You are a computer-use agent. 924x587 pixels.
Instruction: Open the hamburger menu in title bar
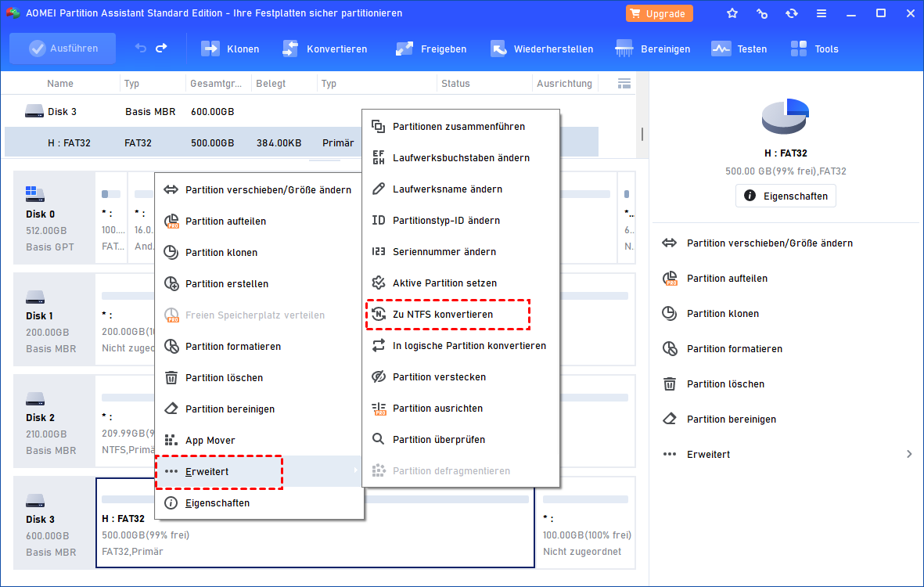pos(821,13)
